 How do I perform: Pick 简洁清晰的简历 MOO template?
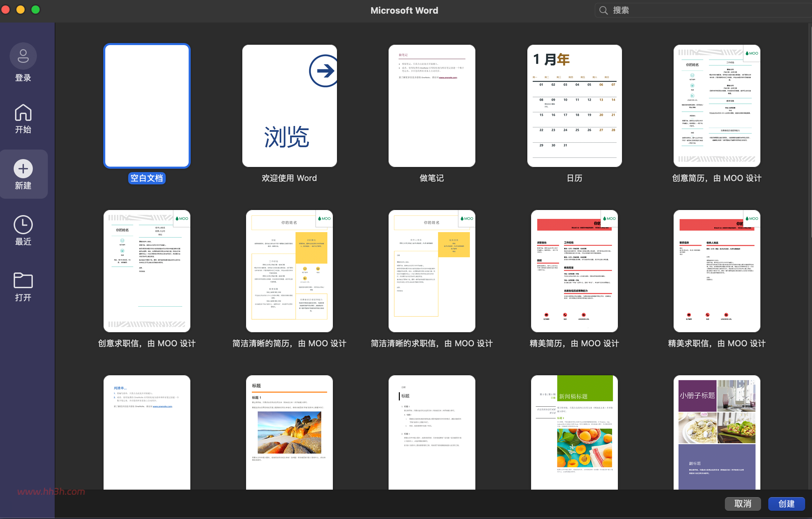(289, 271)
